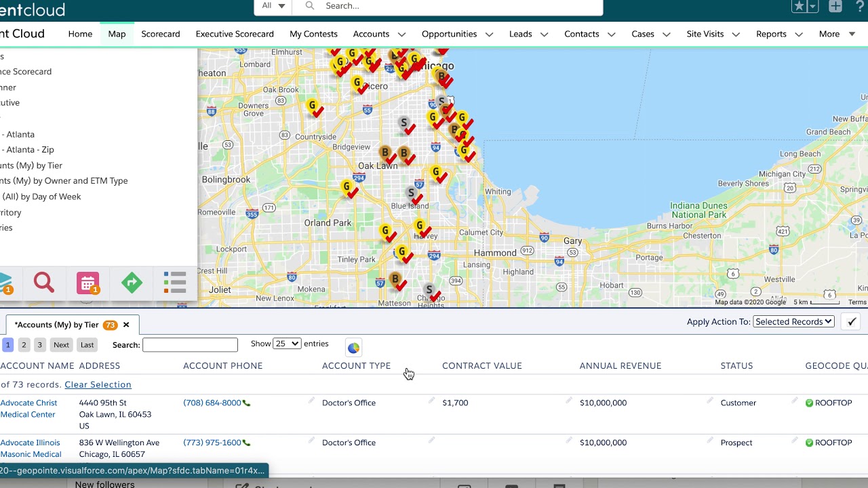Click the B marker near Matteson
Viewport: 868px width, 488px height.
click(x=395, y=279)
